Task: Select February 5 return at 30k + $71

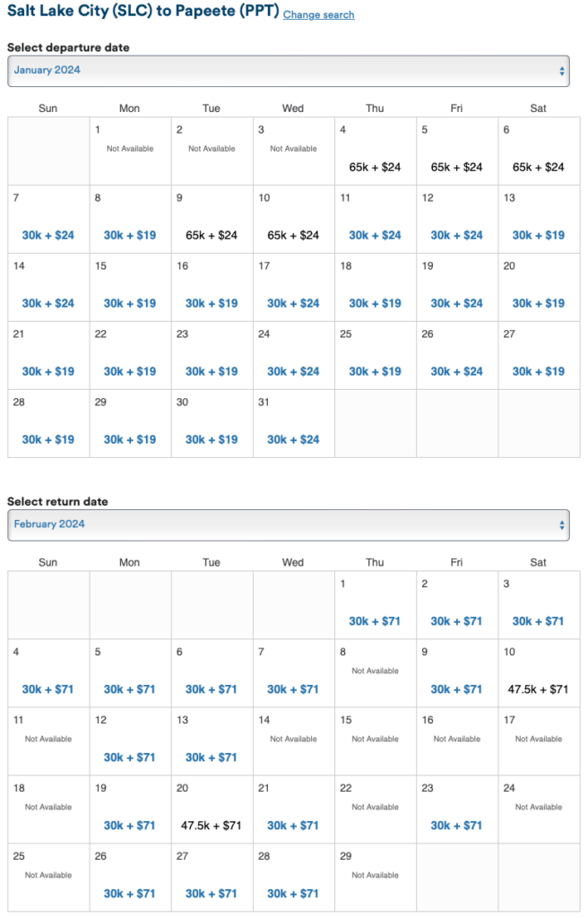Action: (130, 689)
